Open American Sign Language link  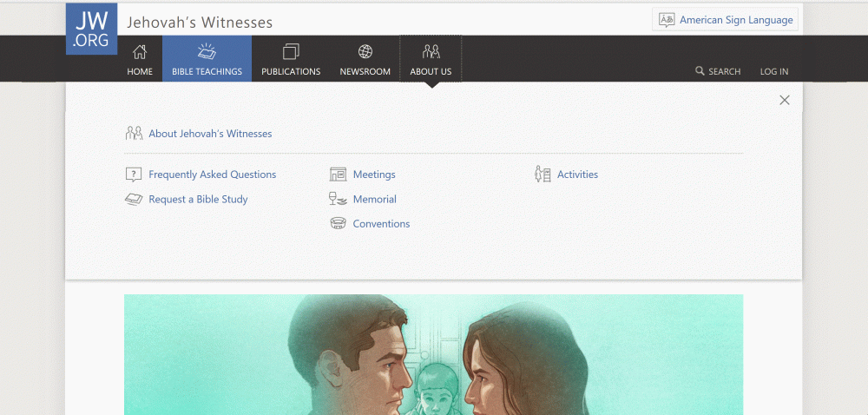(736, 20)
